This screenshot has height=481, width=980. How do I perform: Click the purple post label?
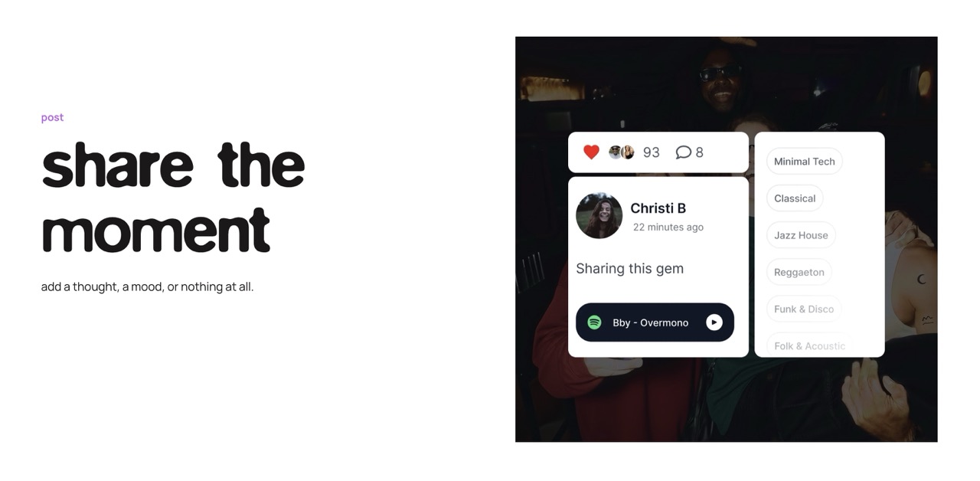pos(52,117)
